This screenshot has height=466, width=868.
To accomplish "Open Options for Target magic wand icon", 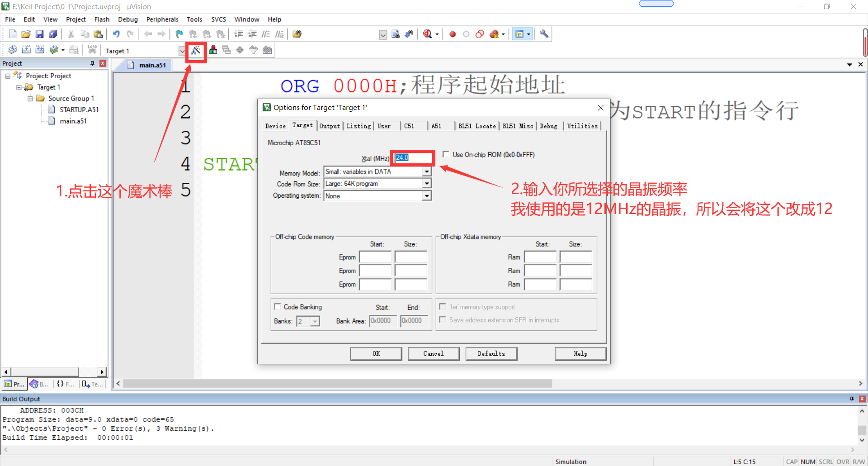I will coord(196,50).
